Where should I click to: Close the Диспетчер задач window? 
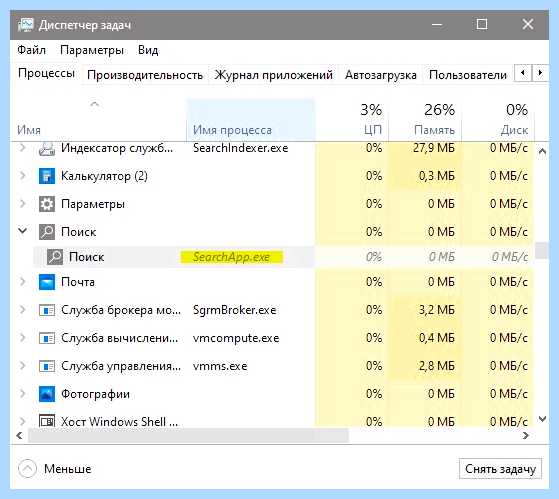point(528,25)
